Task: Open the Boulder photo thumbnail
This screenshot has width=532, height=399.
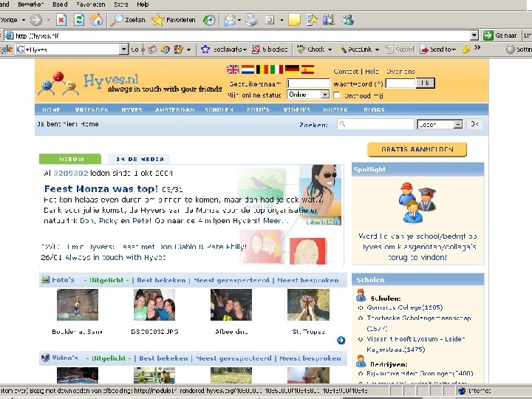Action: coord(78,304)
